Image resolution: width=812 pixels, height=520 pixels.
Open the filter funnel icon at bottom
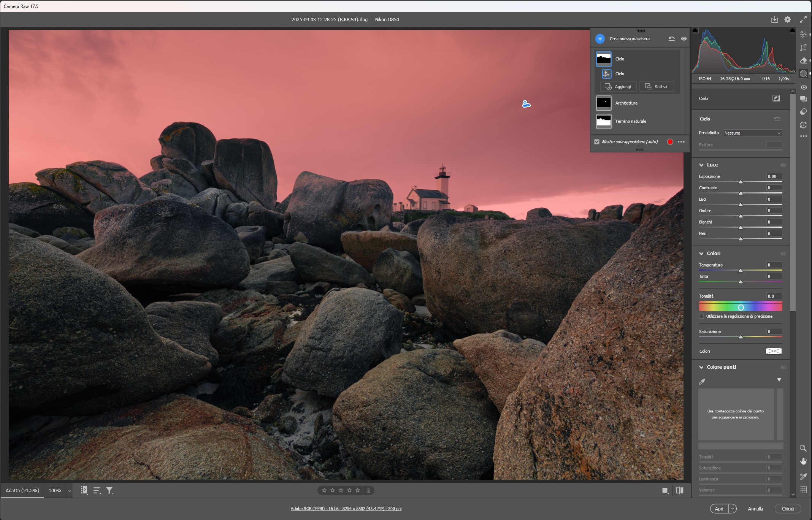click(109, 491)
